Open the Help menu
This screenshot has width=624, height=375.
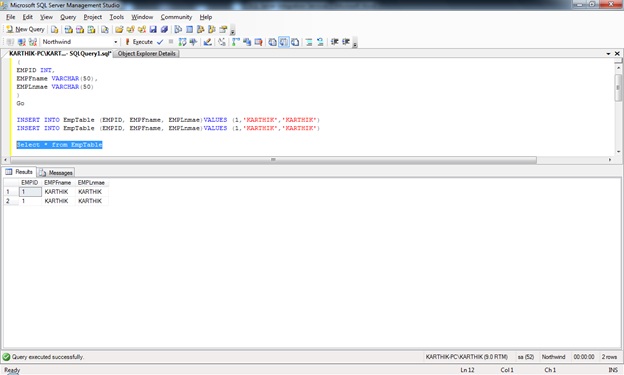(206, 17)
